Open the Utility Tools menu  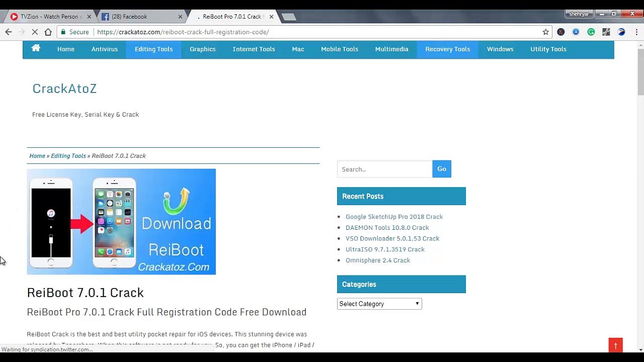point(548,49)
